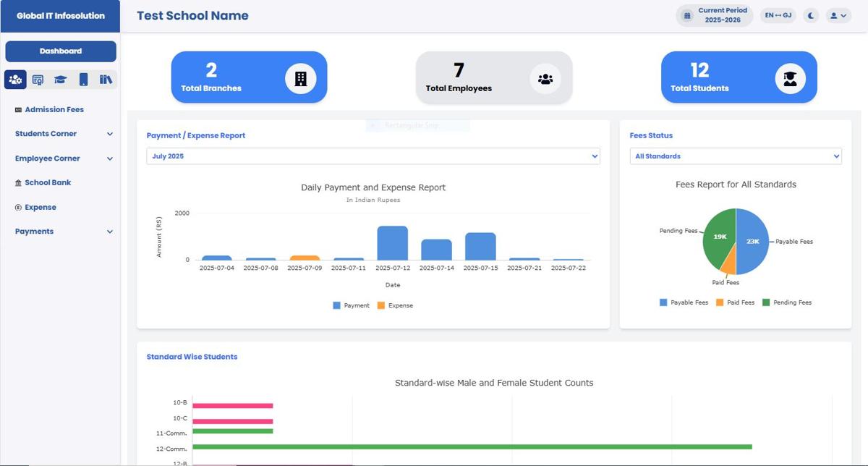This screenshot has height=466, width=868.
Task: Toggle Payable Fees in pie legend
Action: point(684,302)
